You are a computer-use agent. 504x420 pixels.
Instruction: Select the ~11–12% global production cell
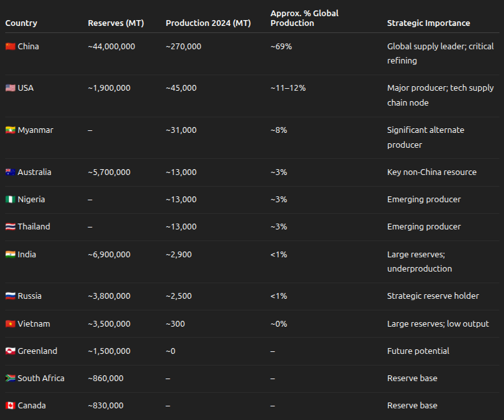pos(288,88)
